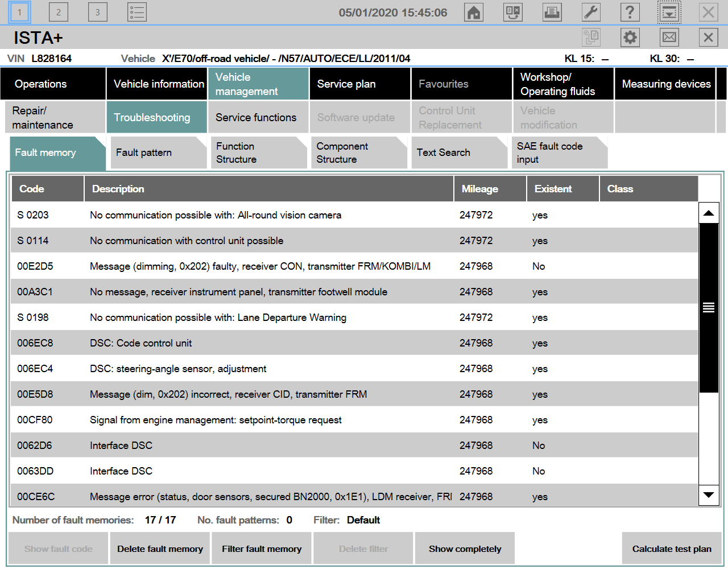Open the print icon in top toolbar
The height and width of the screenshot is (569, 728).
(x=552, y=12)
